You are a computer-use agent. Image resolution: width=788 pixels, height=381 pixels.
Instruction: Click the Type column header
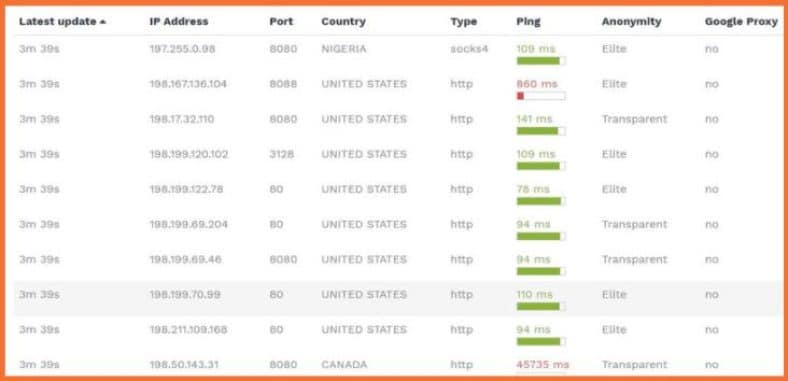(x=463, y=22)
